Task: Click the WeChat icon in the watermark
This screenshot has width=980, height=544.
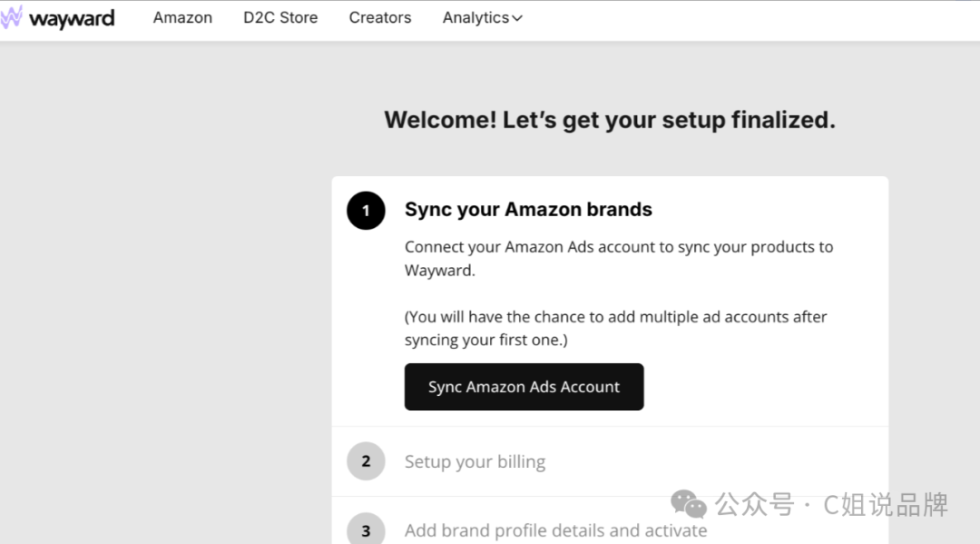Action: 689,503
